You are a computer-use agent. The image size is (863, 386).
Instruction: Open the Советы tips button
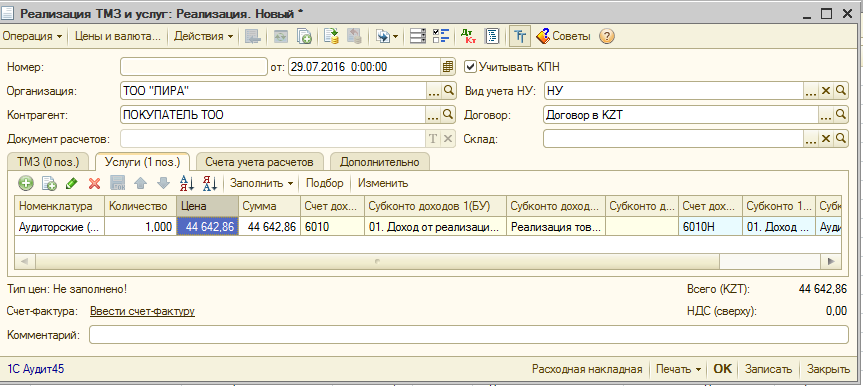[563, 36]
